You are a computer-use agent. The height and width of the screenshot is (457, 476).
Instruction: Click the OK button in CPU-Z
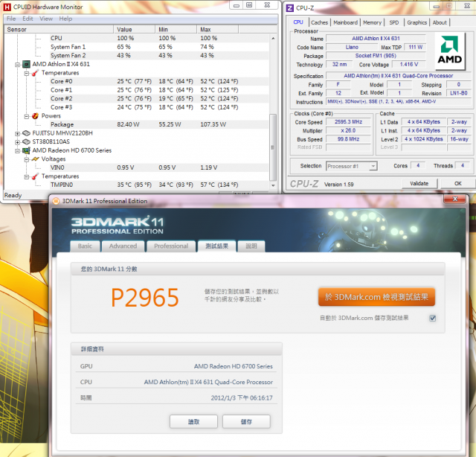pyautogui.click(x=458, y=184)
